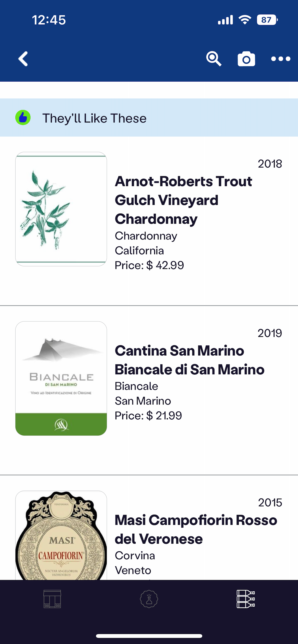Tap the battery indicator in status bar
The image size is (298, 644).
[267, 20]
